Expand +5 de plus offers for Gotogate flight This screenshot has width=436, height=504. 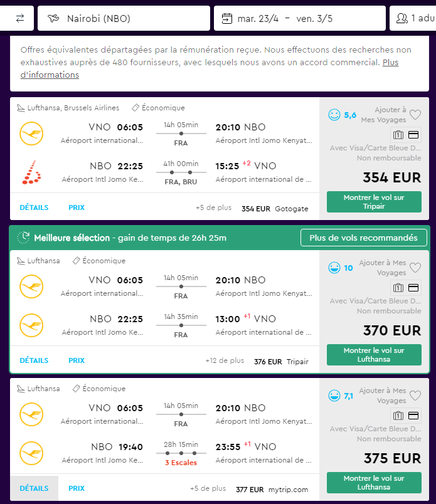point(214,207)
